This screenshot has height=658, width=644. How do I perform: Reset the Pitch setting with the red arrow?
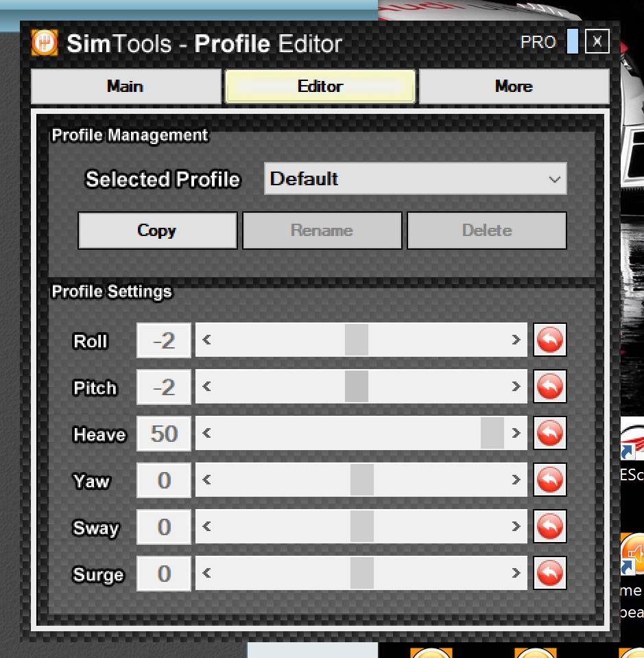coord(549,386)
